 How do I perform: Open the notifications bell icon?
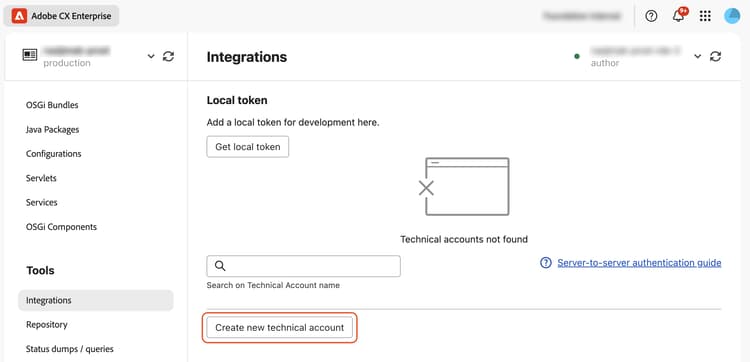coord(678,16)
